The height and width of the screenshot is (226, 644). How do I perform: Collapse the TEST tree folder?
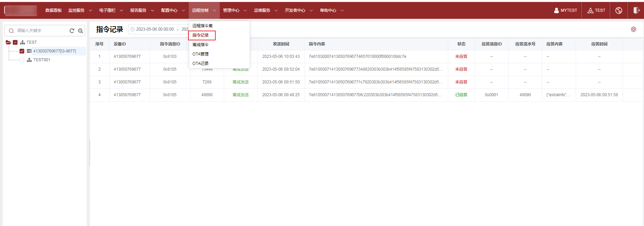(x=8, y=42)
